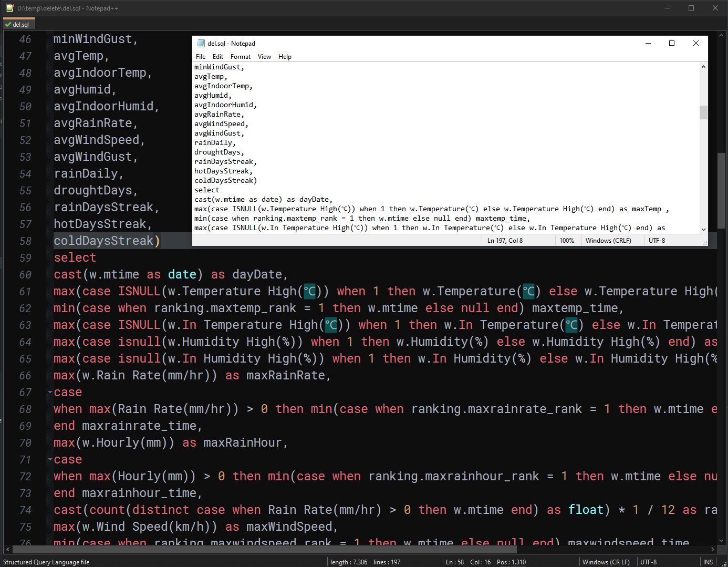728x567 pixels.
Task: Open Notepad's View menu
Action: pos(264,57)
